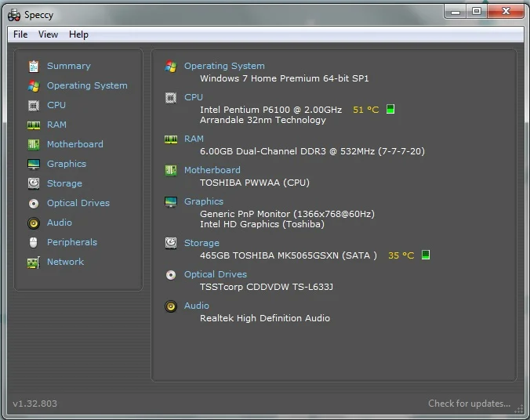Show the Graphics section from sidebar
Viewport: 530px width, 420px height.
click(x=66, y=164)
